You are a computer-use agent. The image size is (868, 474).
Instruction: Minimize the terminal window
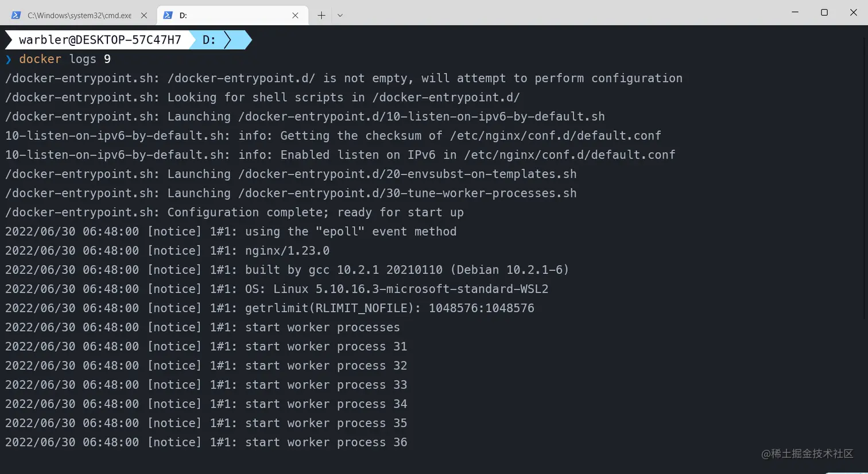click(795, 12)
